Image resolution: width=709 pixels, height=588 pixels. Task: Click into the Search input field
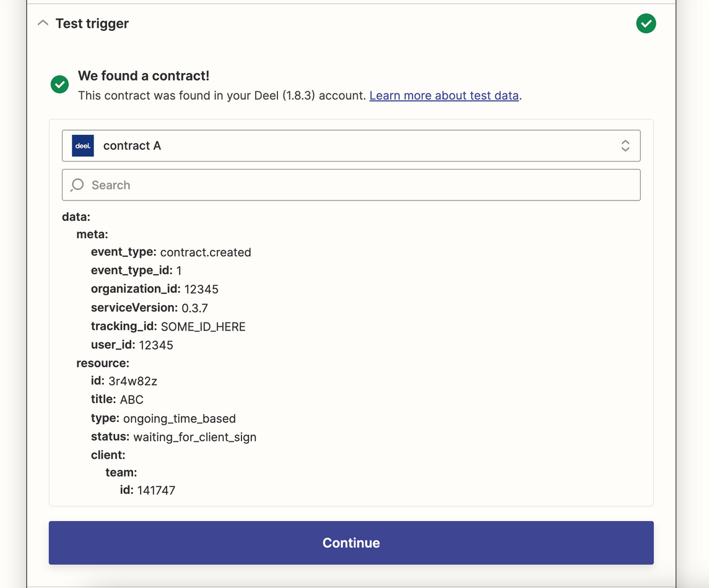(248, 184)
